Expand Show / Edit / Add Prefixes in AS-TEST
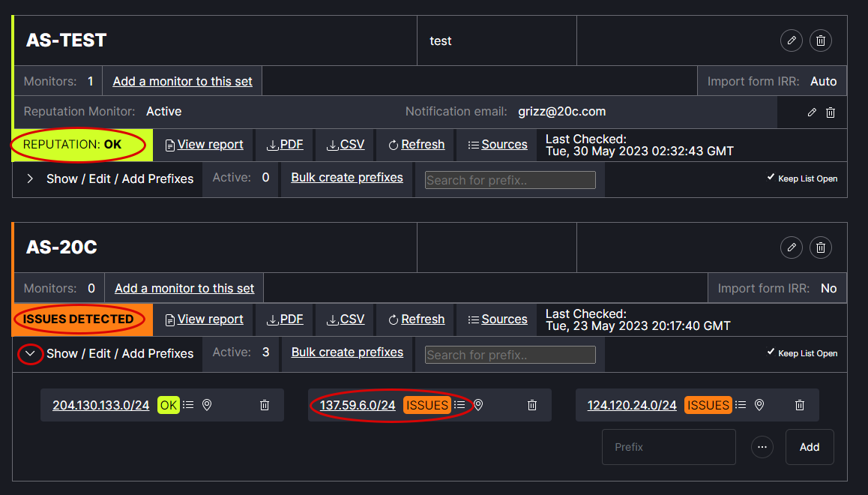The width and height of the screenshot is (868, 495). coord(30,178)
